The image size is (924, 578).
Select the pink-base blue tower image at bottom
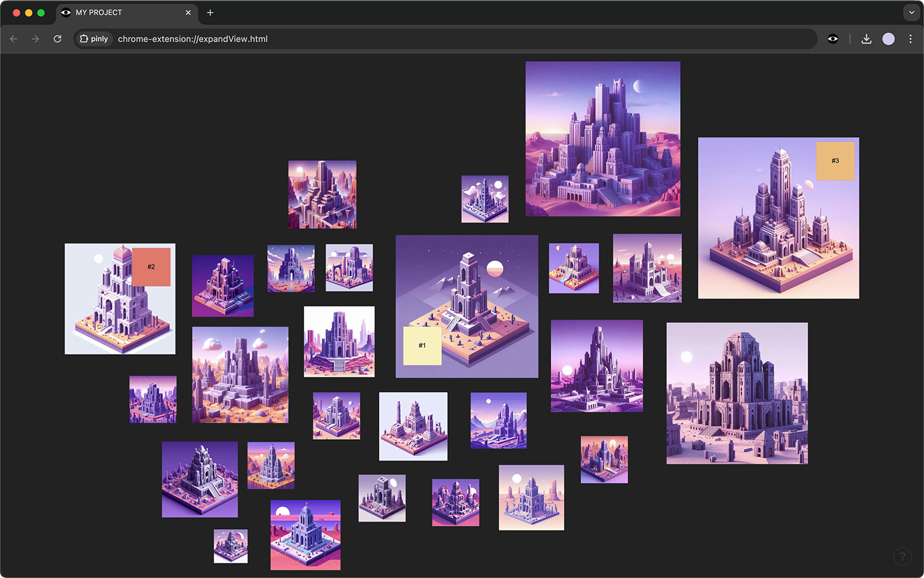coord(306,535)
